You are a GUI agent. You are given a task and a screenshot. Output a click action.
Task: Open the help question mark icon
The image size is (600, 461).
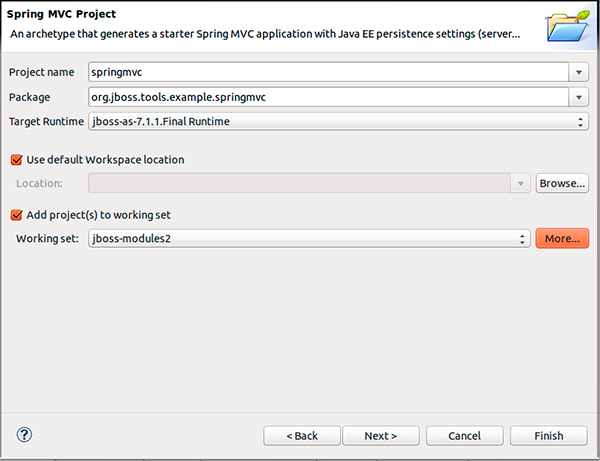(x=24, y=435)
